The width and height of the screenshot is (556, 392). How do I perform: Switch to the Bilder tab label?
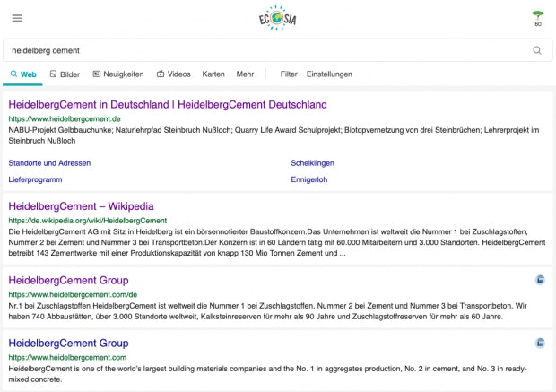click(70, 74)
